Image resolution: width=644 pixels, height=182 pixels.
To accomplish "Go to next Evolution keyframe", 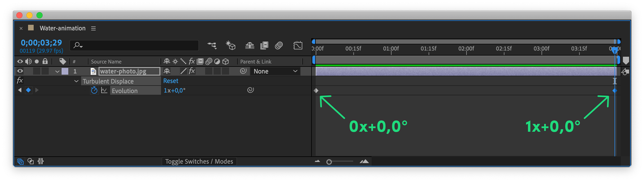I will [x=37, y=90].
